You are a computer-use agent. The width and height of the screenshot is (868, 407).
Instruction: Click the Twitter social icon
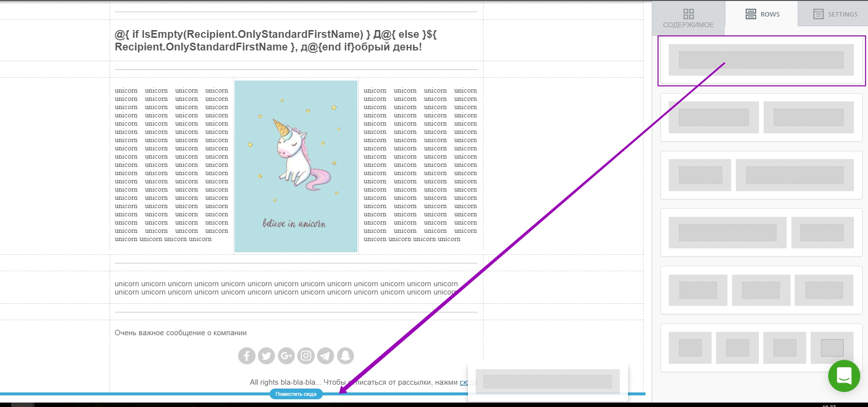266,356
